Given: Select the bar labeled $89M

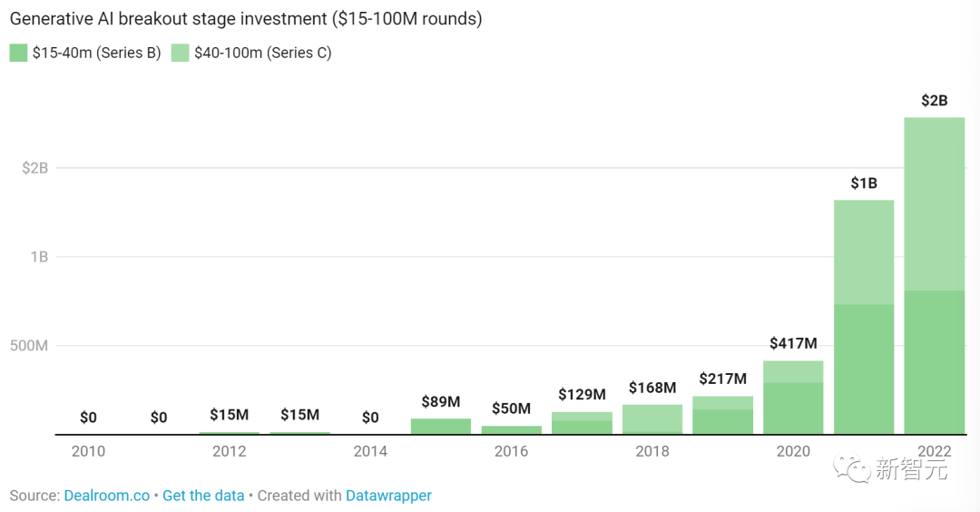Looking at the screenshot, I should [x=441, y=426].
